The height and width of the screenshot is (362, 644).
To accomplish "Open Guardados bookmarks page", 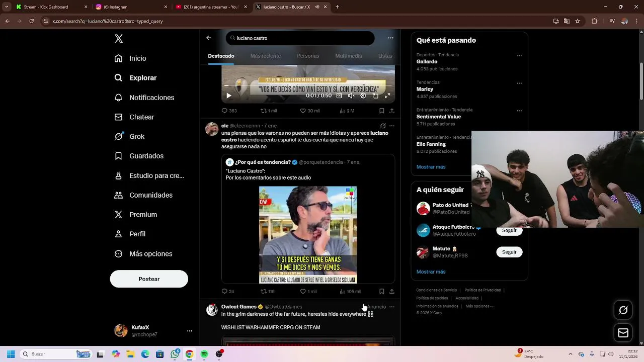I will click(139, 156).
